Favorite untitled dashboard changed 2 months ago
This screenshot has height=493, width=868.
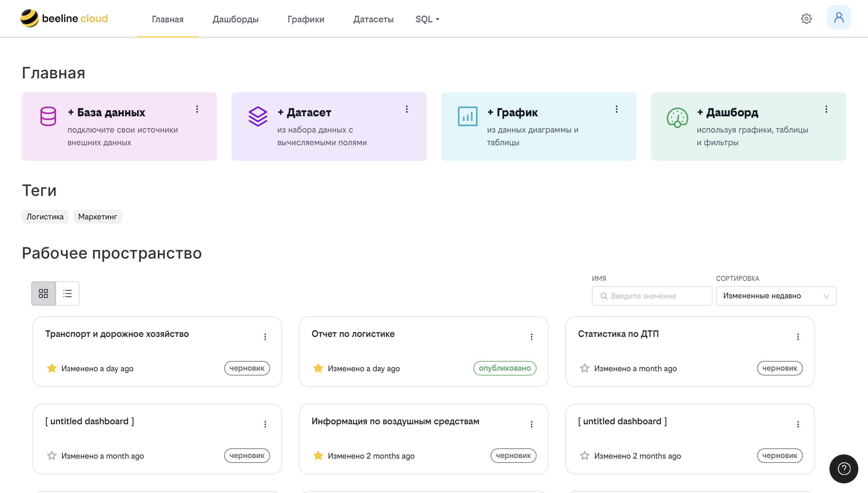(x=585, y=455)
